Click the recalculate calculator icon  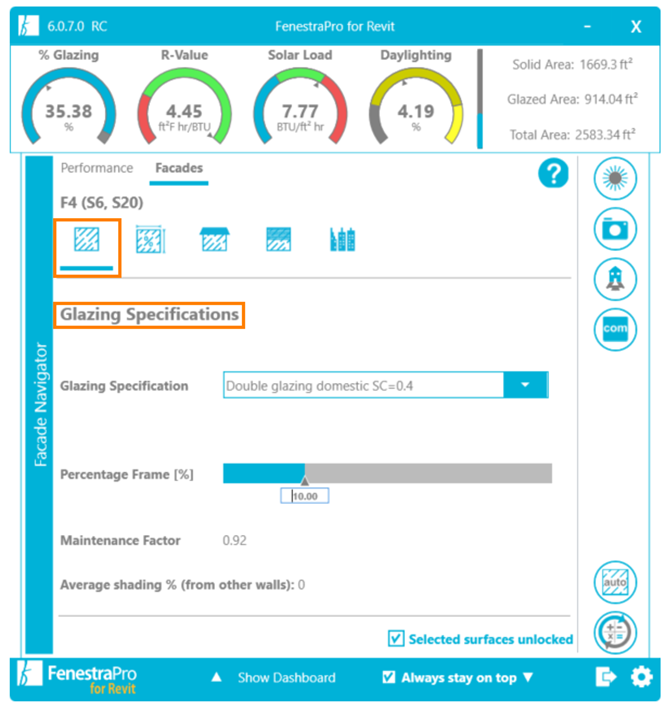coord(615,633)
